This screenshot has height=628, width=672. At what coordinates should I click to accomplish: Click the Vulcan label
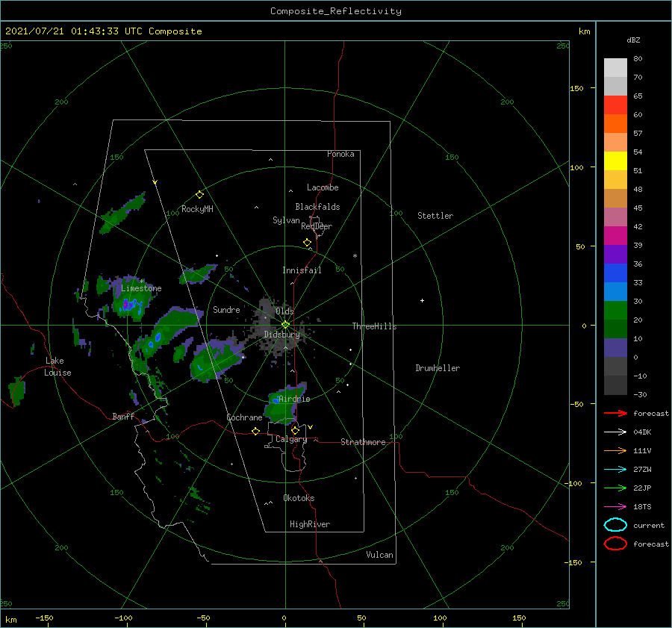pyautogui.click(x=379, y=555)
